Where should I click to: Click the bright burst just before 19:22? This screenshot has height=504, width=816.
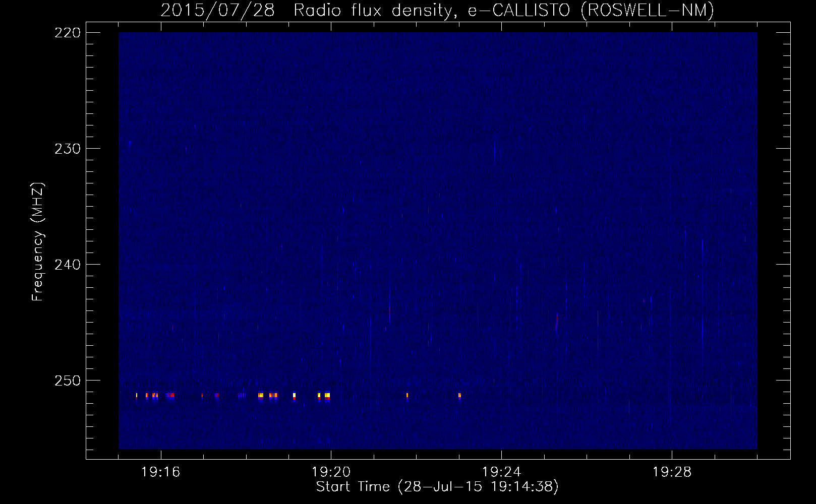tap(407, 396)
